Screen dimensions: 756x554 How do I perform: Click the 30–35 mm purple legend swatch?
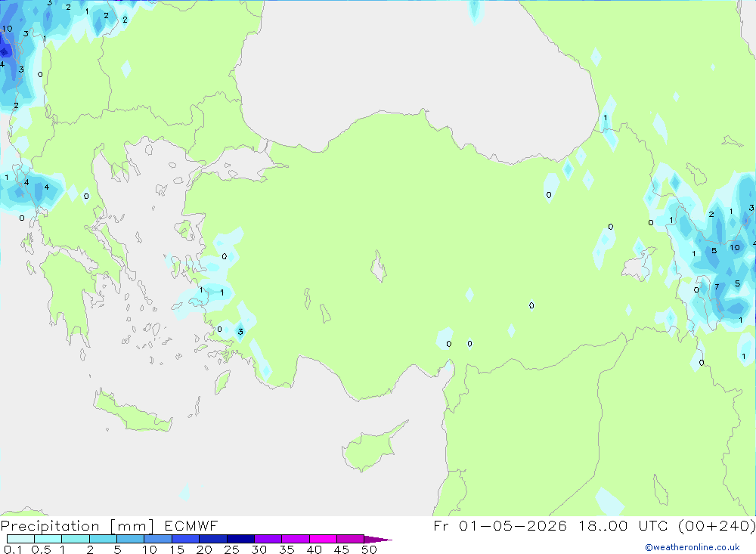click(268, 539)
